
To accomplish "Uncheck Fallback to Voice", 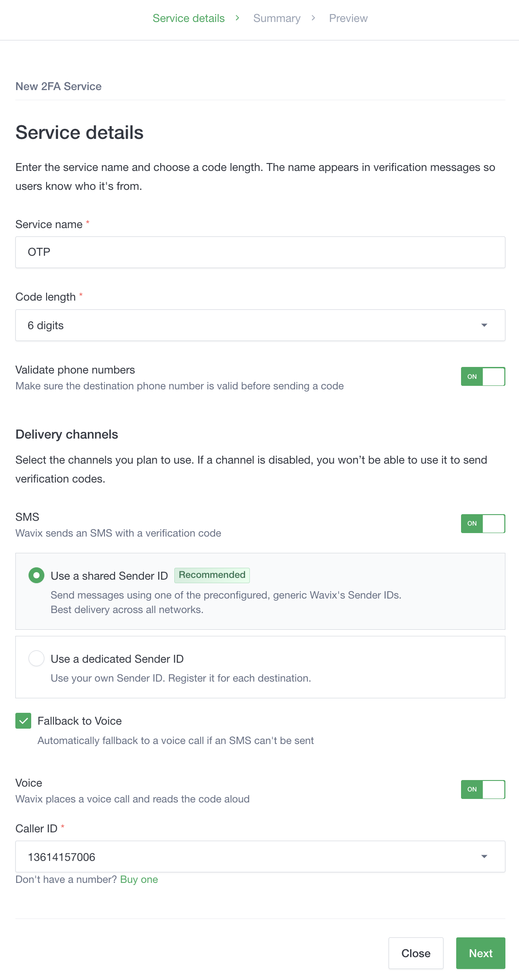I will click(x=23, y=721).
